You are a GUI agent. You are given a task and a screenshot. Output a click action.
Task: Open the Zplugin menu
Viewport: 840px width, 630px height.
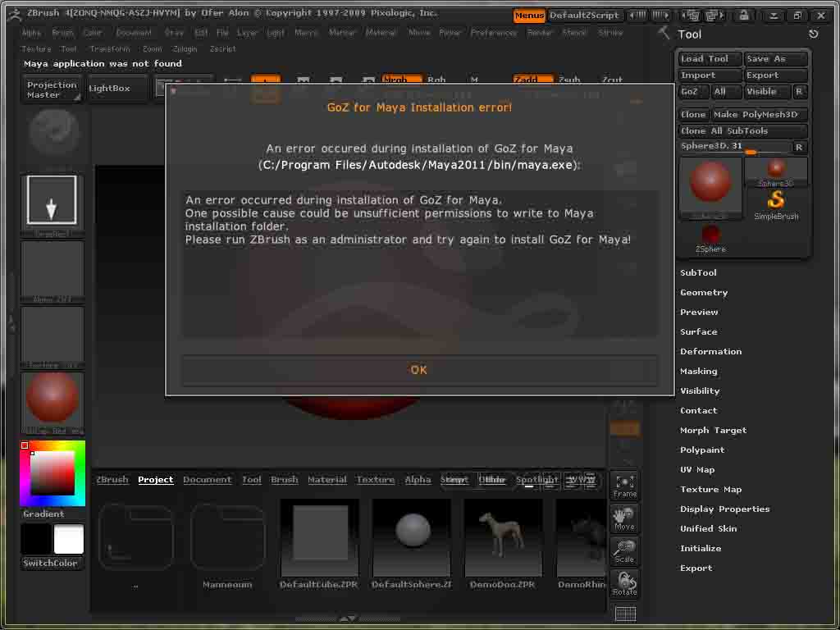coord(185,48)
